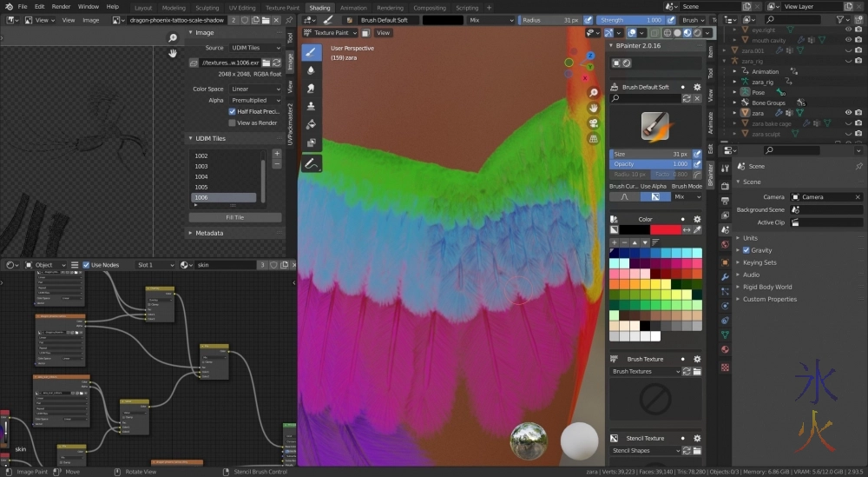868x477 pixels.
Task: Uncheck Half Float Precision checkbox
Action: pyautogui.click(x=232, y=111)
